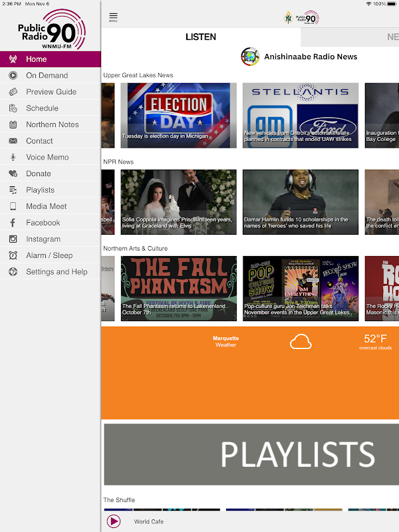Click The Shuffle section heading
Viewport: 399px width, 532px height.
click(119, 500)
